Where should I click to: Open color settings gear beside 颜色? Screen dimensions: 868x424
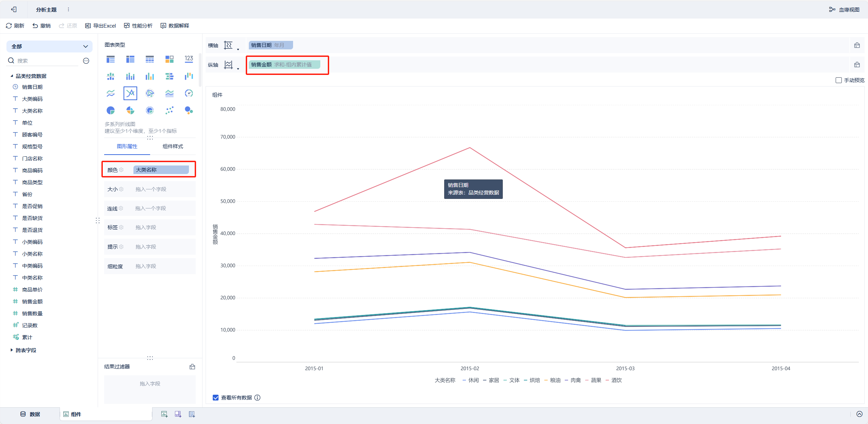coord(121,170)
